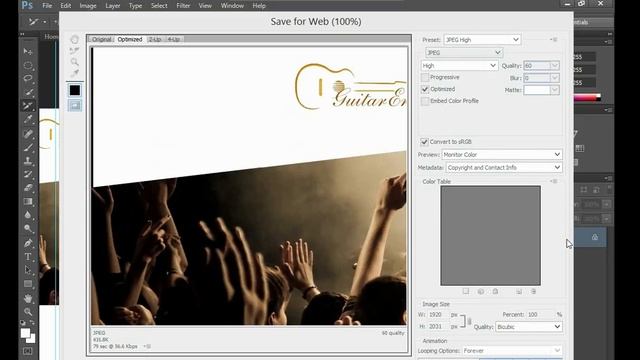Select the Dodge tool
Image resolution: width=640 pixels, height=360 pixels.
pyautogui.click(x=28, y=229)
